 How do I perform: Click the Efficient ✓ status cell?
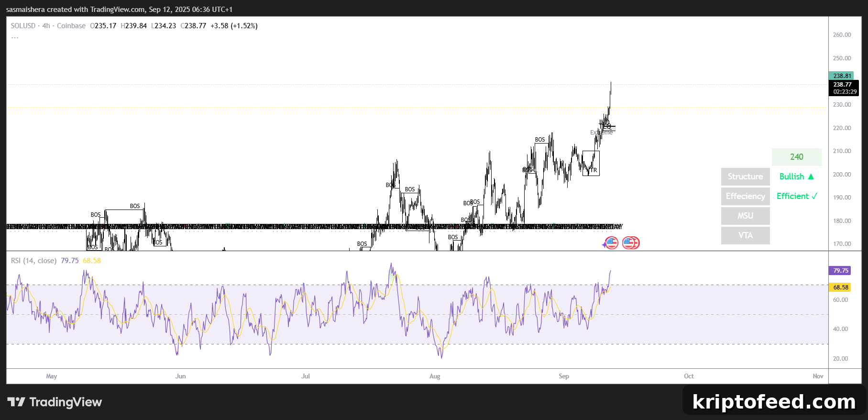pos(797,196)
